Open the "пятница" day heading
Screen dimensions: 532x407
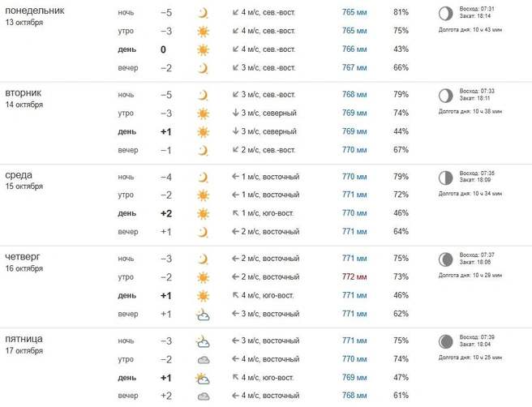tap(24, 338)
